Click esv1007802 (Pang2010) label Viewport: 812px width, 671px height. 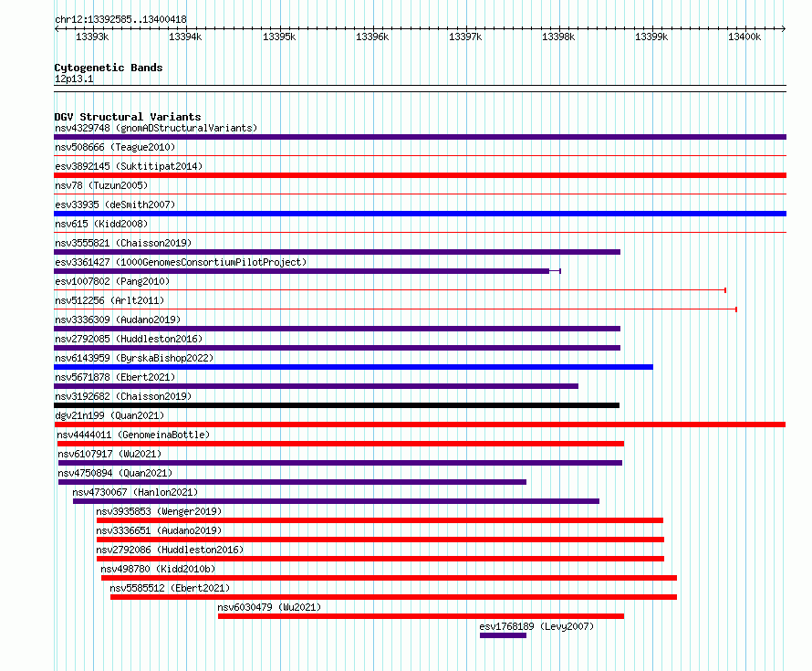point(112,281)
